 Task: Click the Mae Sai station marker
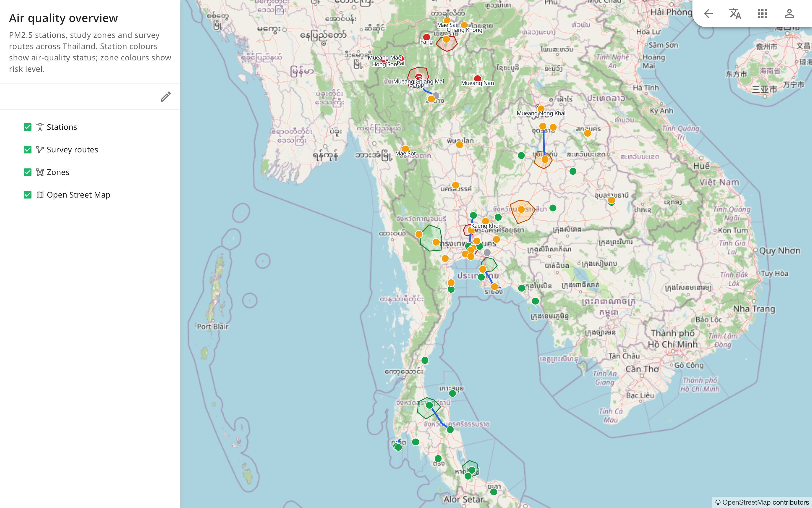(447, 21)
